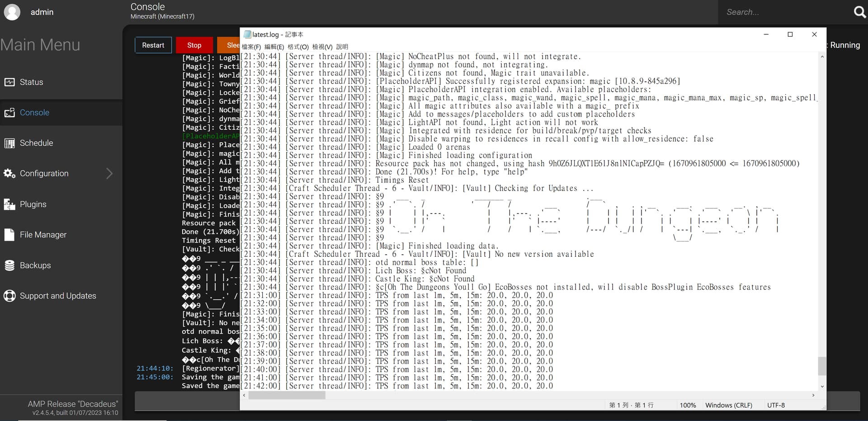Click the "No new version available" Vault line

pyautogui.click(x=417, y=254)
